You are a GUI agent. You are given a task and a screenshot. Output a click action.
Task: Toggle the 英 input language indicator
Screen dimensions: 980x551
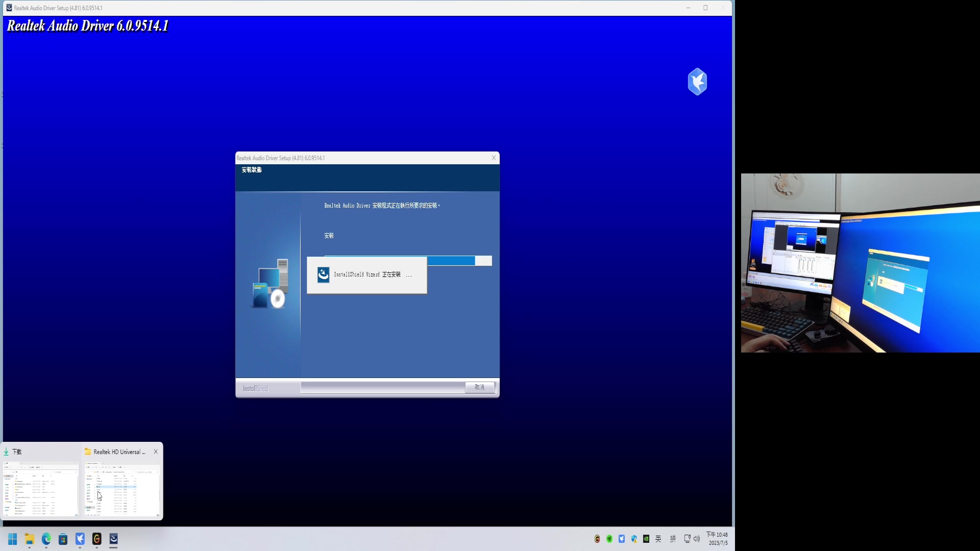[x=658, y=539]
